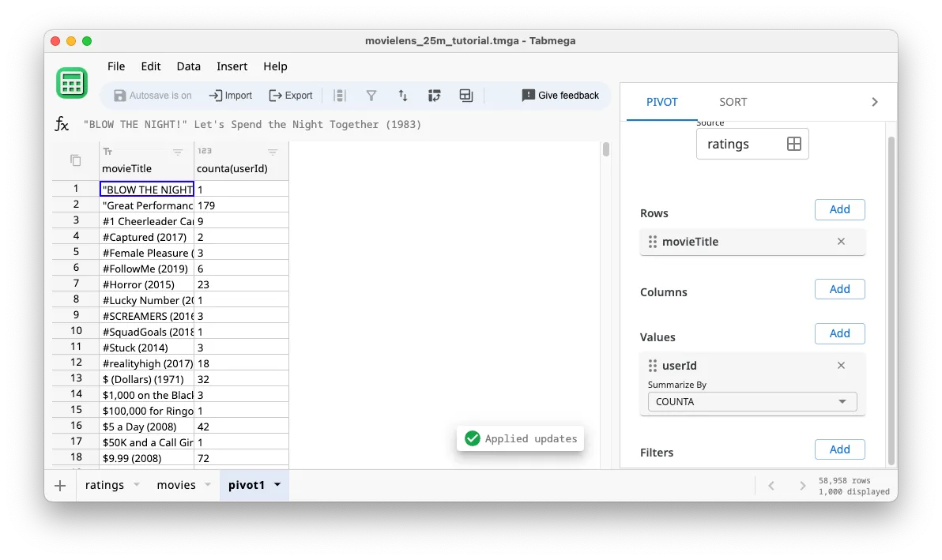Open the filter tool in the toolbar
This screenshot has width=942, height=560.
click(371, 95)
